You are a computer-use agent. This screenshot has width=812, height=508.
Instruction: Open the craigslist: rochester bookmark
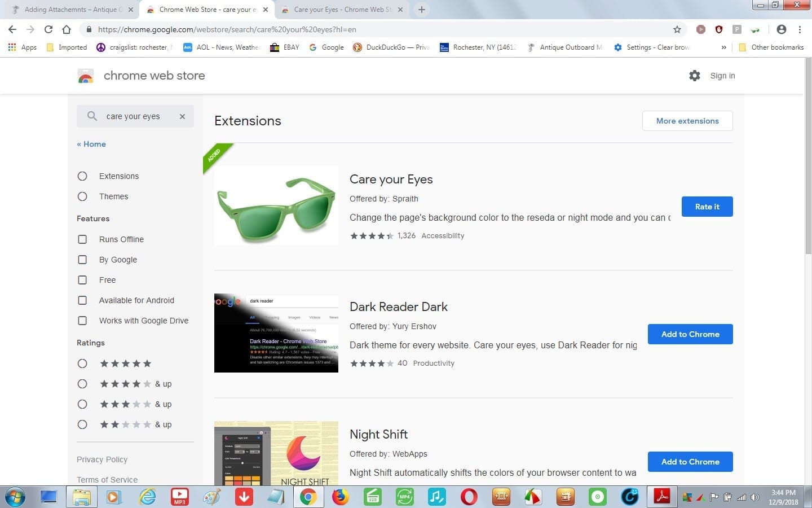tap(134, 47)
